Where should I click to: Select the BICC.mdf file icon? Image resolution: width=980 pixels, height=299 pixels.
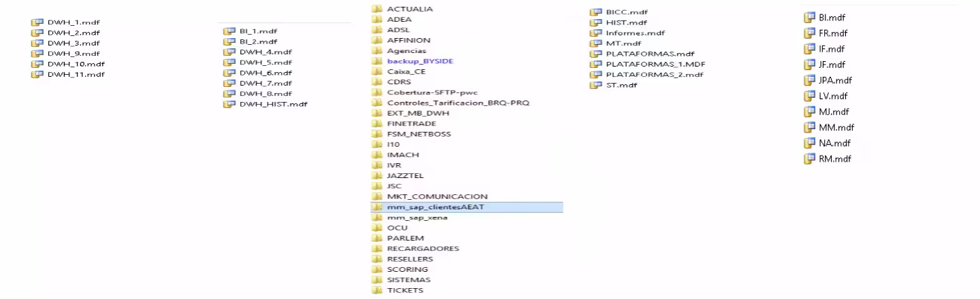[595, 12]
